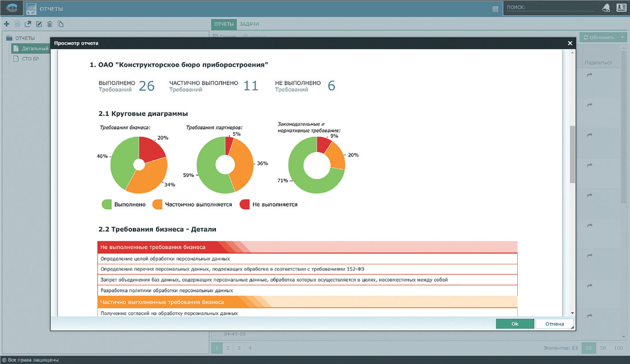Select the ОТЧЕТЫ root folder in the tree
The width and height of the screenshot is (630, 364).
coord(25,38)
